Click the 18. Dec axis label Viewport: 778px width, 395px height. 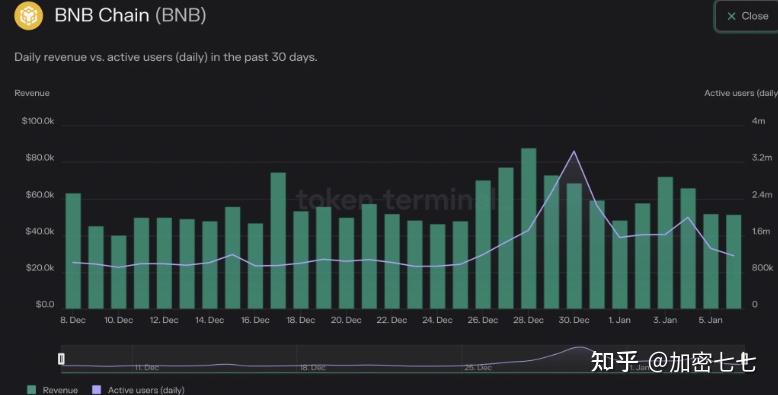pyautogui.click(x=301, y=320)
